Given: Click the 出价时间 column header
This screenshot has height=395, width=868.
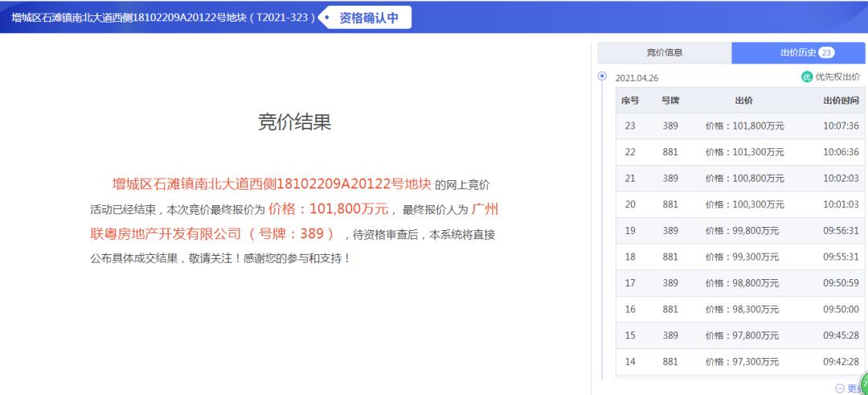Looking at the screenshot, I should coord(841,101).
